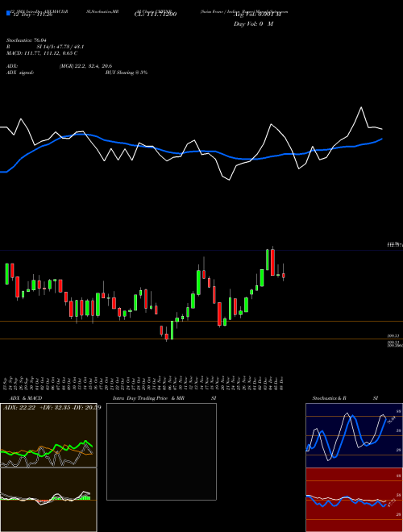Click the 'CL: 111.71200' closing price text
The height and width of the screenshot is (532, 403).
pos(156,15)
